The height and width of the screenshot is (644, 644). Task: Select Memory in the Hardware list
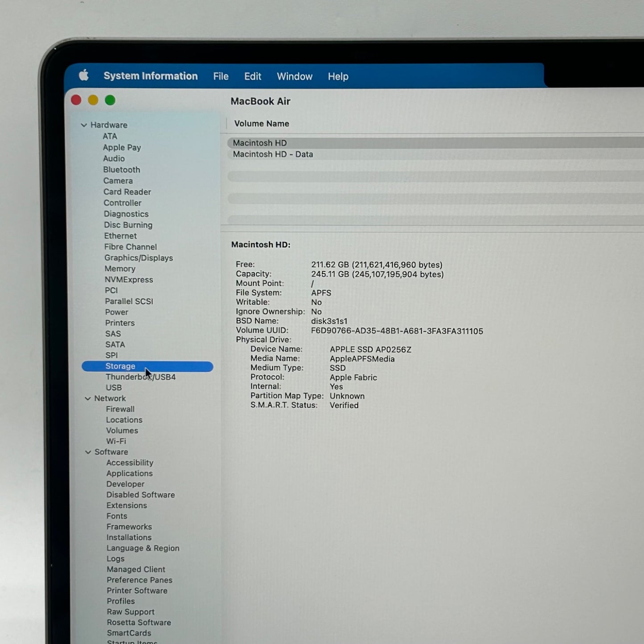(120, 269)
